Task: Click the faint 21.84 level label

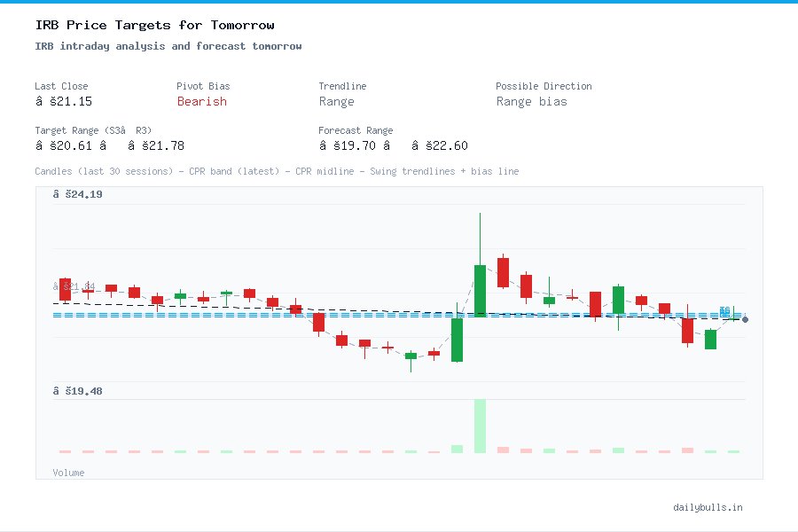Action: click(x=74, y=286)
